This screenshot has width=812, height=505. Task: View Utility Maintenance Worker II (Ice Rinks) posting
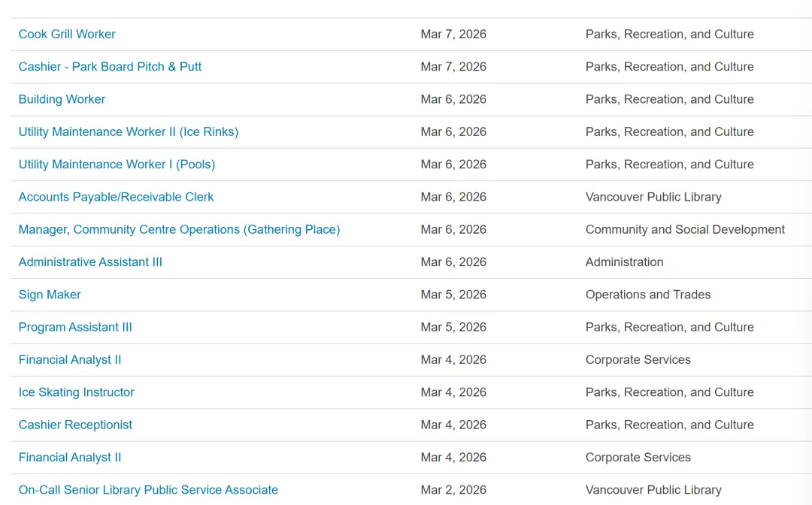(x=128, y=132)
